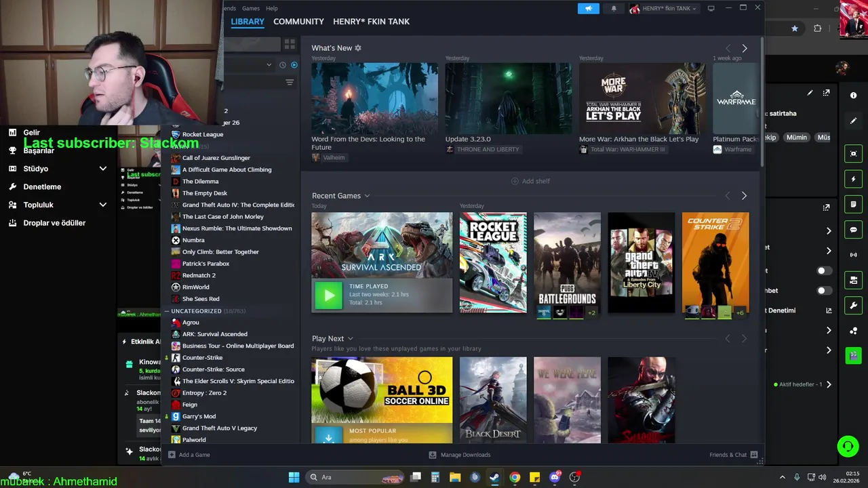Open the HENRY* FKIN TANK profile tab
This screenshot has width=868, height=488.
(x=371, y=22)
